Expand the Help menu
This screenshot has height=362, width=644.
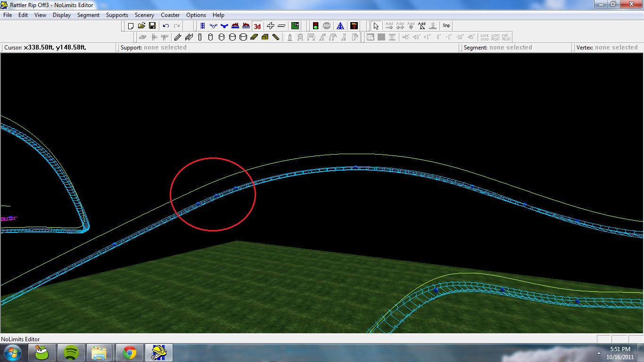[x=218, y=15]
